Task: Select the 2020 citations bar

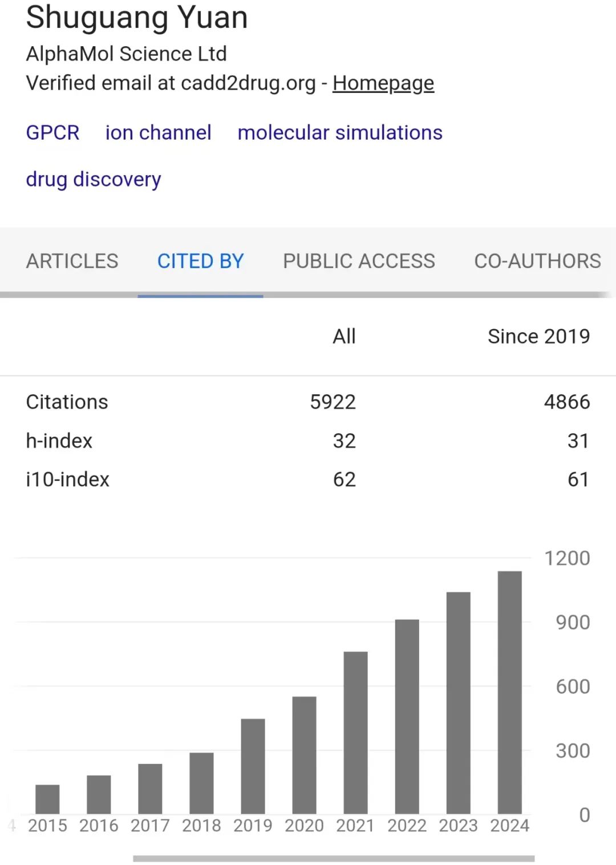Action: (x=304, y=755)
